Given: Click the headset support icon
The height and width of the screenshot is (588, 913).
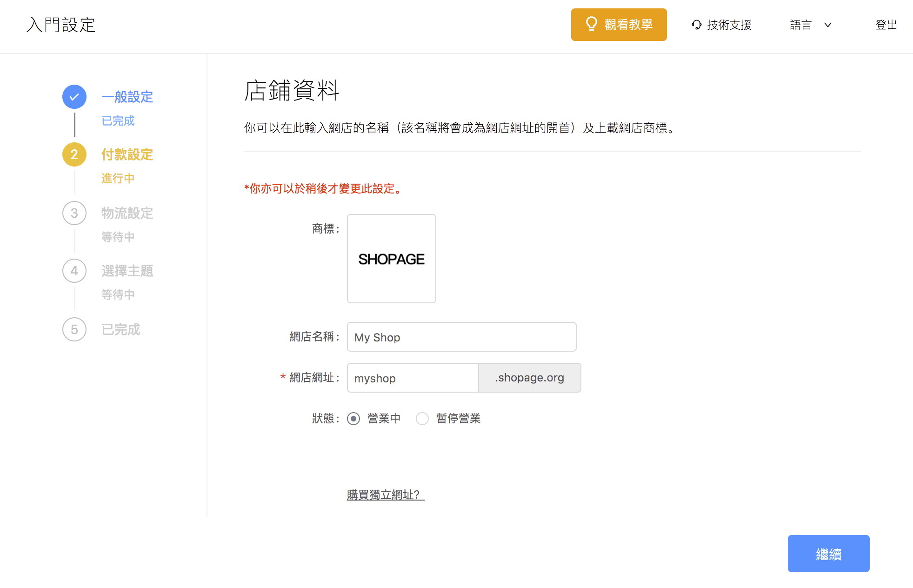Looking at the screenshot, I should click(x=696, y=25).
